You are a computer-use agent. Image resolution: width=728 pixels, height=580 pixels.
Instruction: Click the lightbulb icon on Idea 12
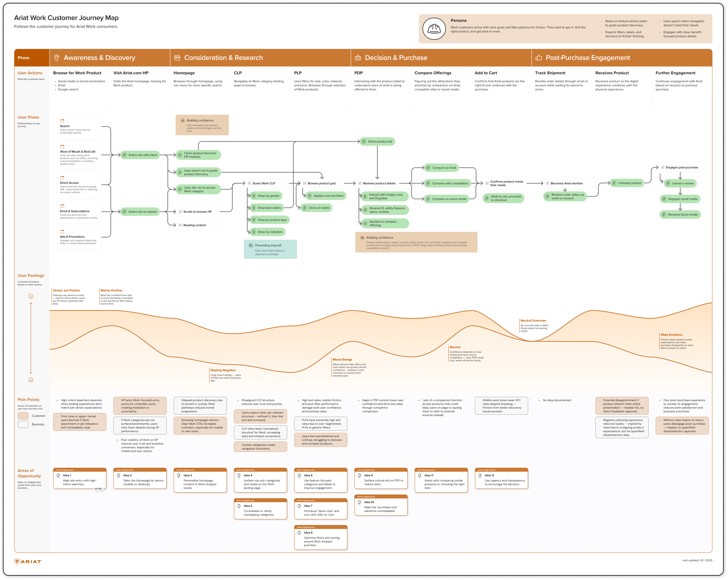(x=480, y=475)
